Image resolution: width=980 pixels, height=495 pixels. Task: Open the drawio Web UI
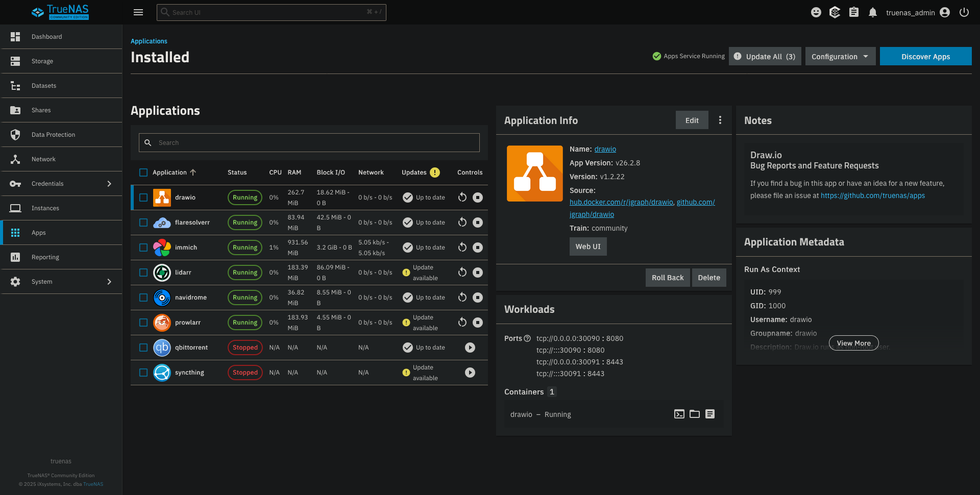coord(588,246)
